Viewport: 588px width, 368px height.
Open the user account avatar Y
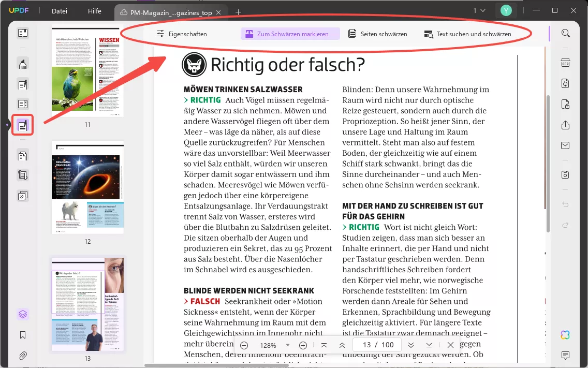(506, 10)
